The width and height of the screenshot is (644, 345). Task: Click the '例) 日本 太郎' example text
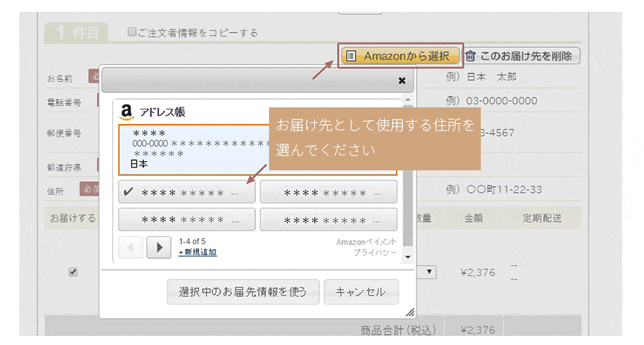(481, 77)
